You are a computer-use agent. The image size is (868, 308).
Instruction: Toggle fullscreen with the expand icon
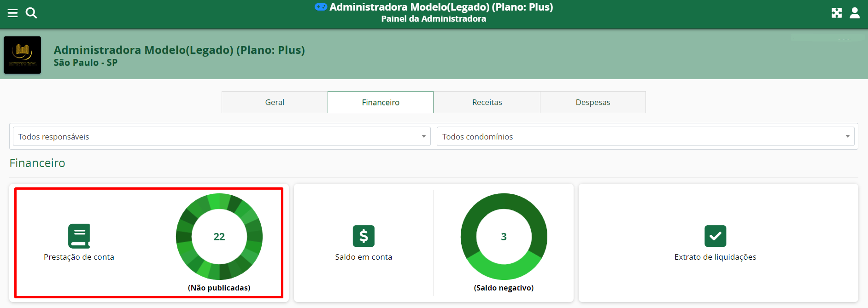(x=837, y=13)
